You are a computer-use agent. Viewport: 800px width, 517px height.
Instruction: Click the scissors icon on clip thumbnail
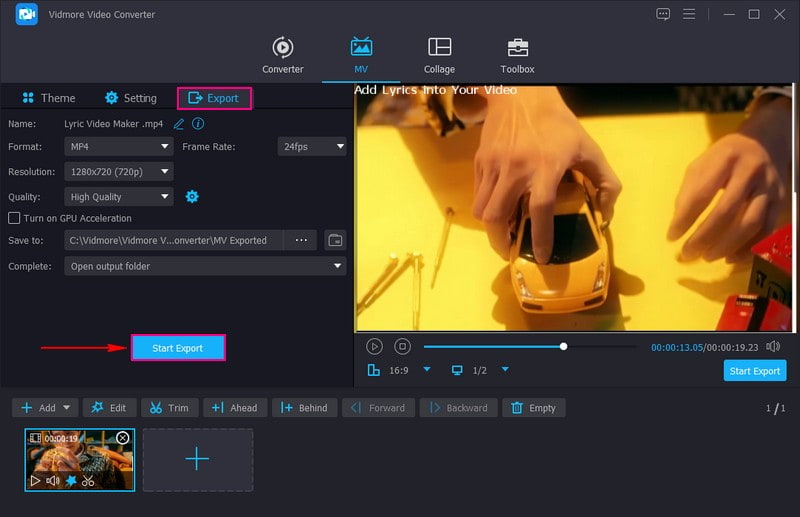click(88, 481)
